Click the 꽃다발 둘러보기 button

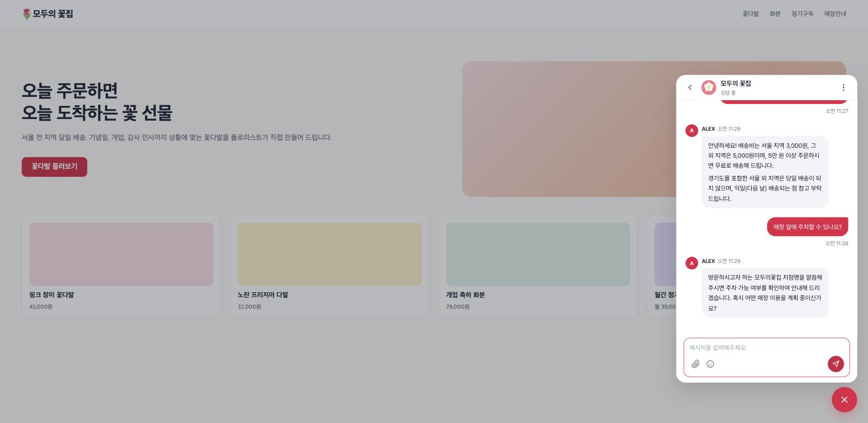(x=54, y=167)
